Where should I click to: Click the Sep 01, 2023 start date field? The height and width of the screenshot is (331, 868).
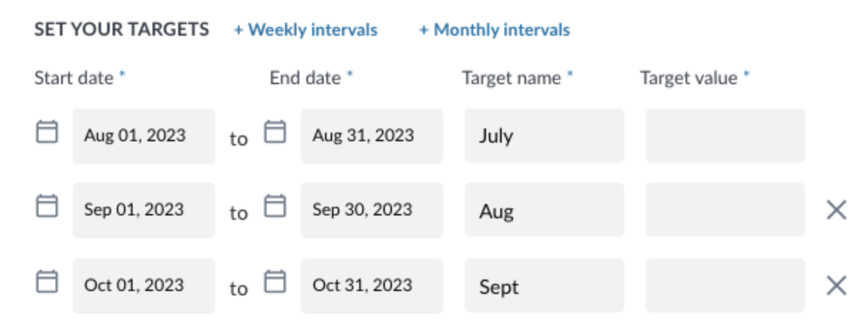(x=144, y=210)
